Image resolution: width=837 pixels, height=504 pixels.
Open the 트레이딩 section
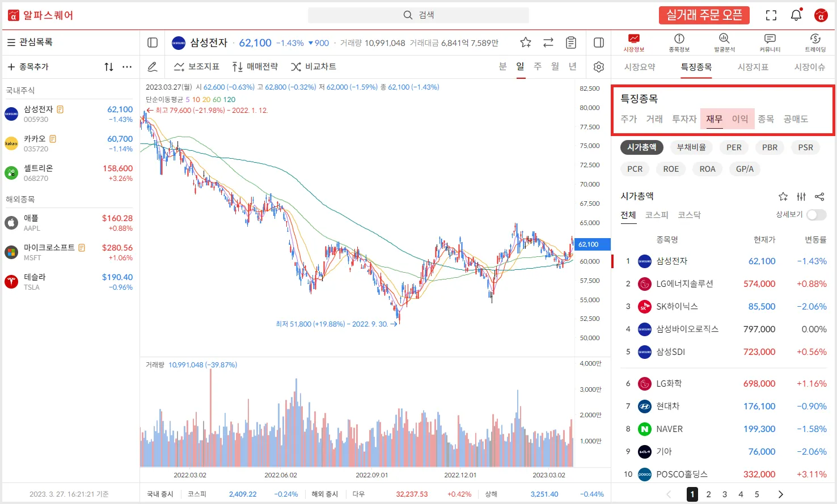815,43
